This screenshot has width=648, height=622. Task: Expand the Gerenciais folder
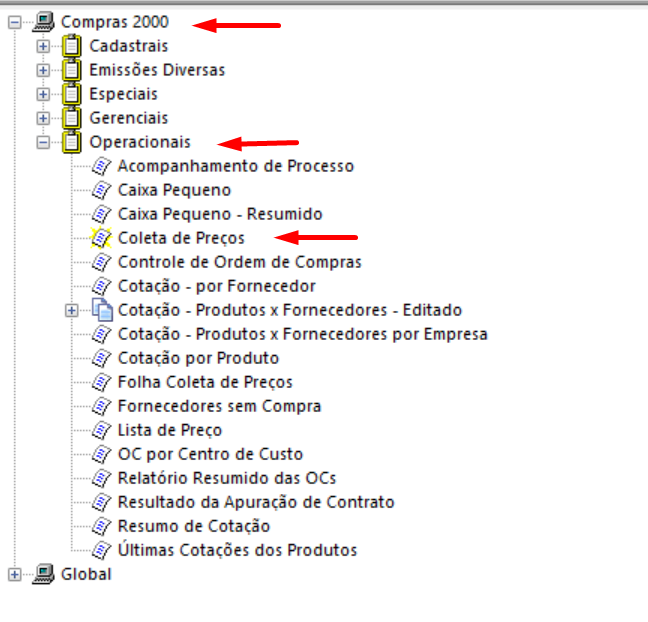[43, 118]
